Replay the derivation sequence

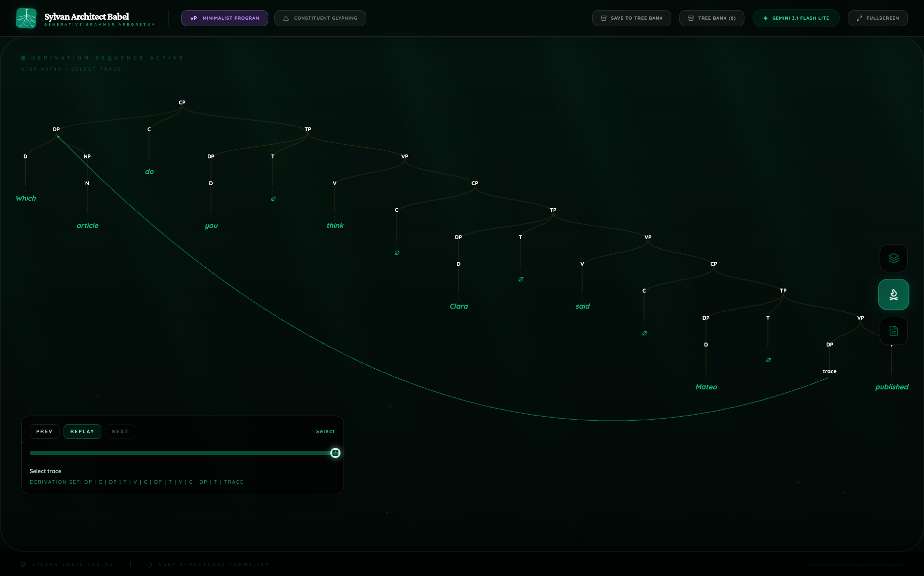pyautogui.click(x=82, y=432)
